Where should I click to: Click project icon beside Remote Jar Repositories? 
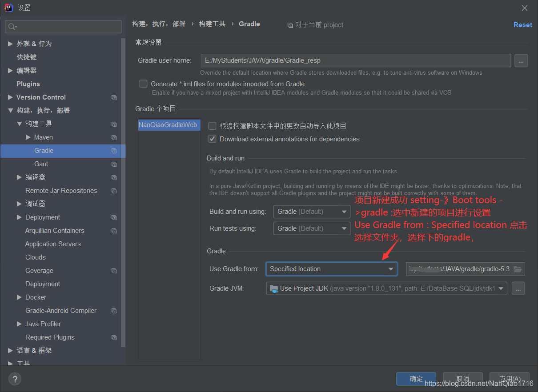(x=114, y=191)
